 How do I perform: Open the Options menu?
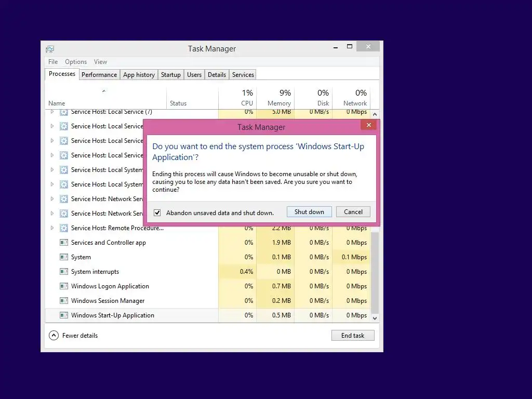(76, 62)
